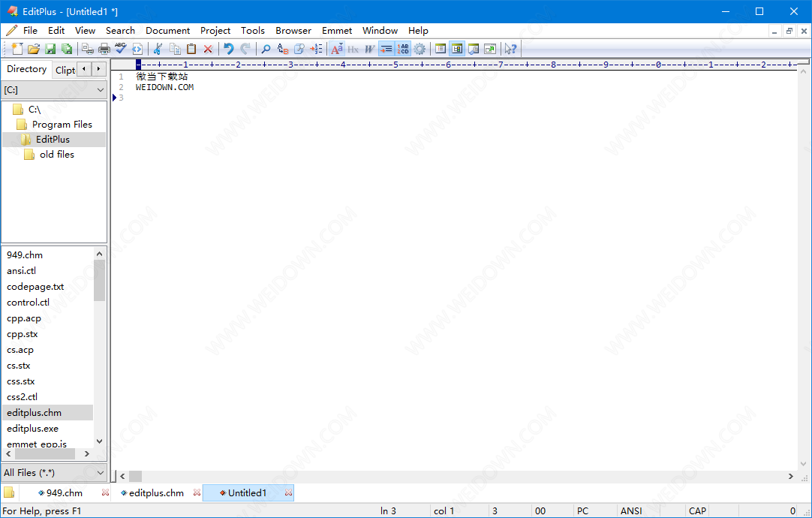Click the Go to Line toolbar icon
Viewport: 812px width, 518px height.
[x=316, y=49]
